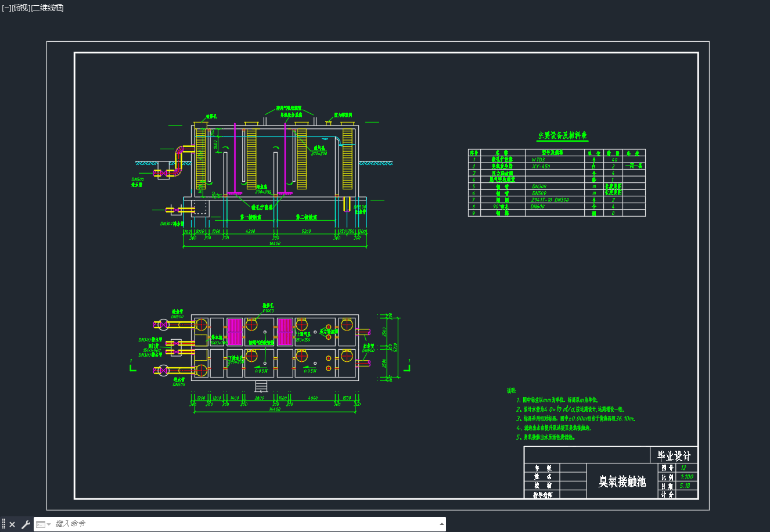This screenshot has height=532, width=770.
Task: Open the 二维线框 visual style menu
Action: pyautogui.click(x=47, y=8)
